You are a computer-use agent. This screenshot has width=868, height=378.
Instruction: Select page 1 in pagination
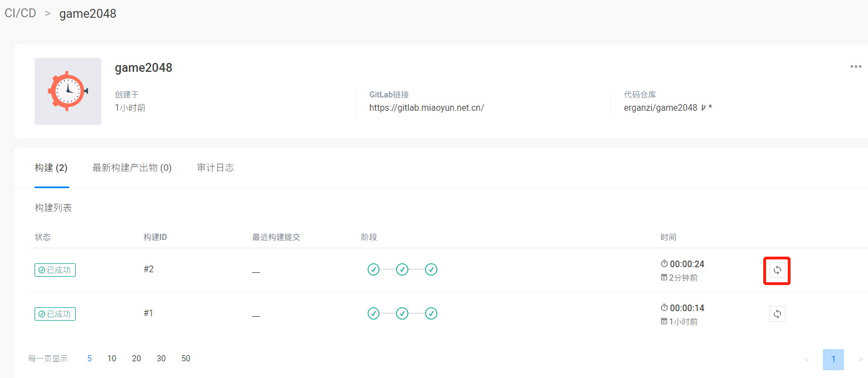[833, 360]
